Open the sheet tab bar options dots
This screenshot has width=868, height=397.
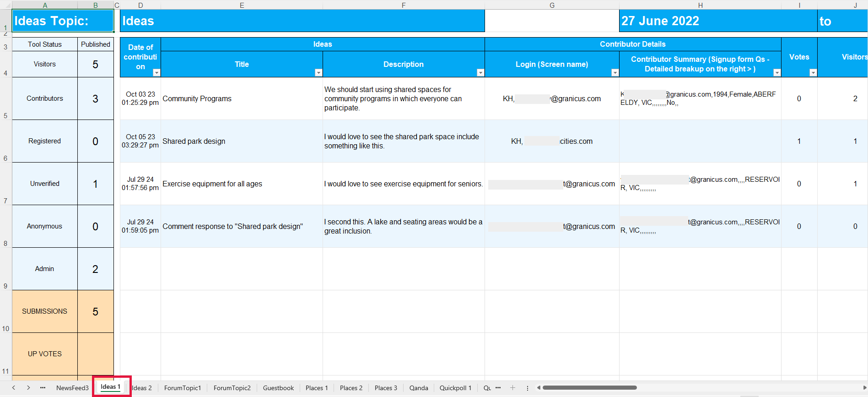[x=528, y=388]
